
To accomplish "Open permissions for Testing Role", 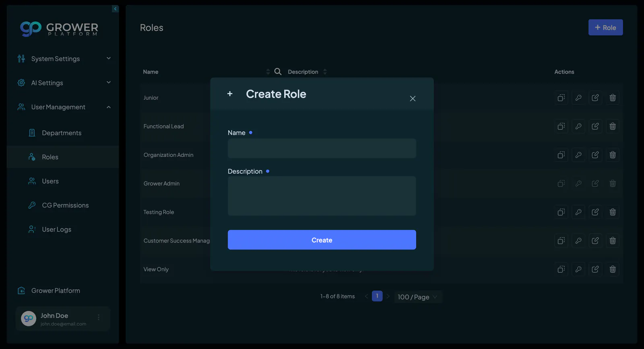I will coord(578,212).
